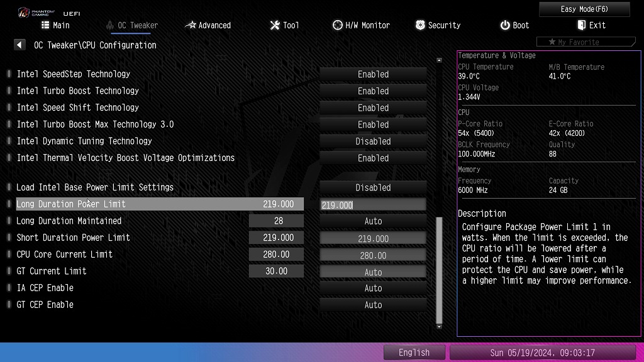Viewport: 644px width, 362px height.
Task: Click the Exit door icon
Action: pyautogui.click(x=581, y=25)
